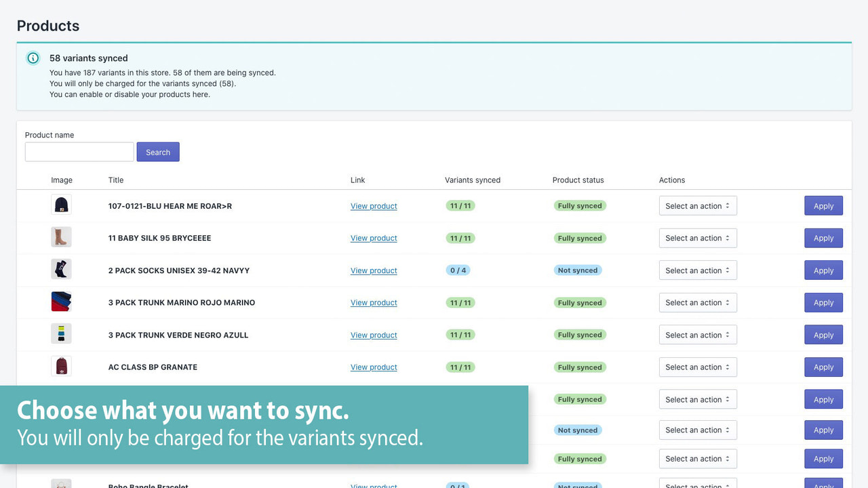Click the Fully synced status for AC CLASS BP GRANATE
868x488 pixels.
[x=580, y=367]
